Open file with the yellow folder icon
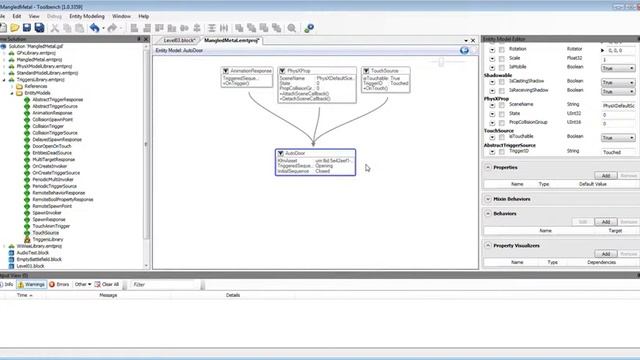 point(15,28)
